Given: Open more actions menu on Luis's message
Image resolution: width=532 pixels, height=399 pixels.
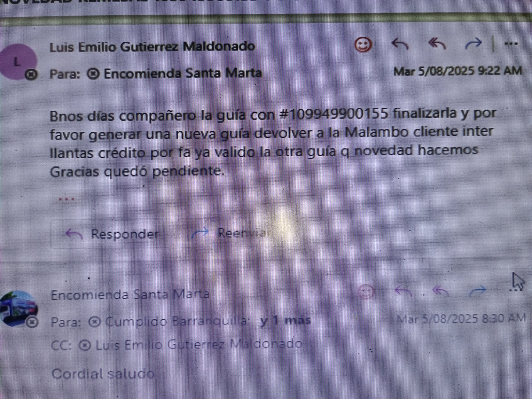Looking at the screenshot, I should pyautogui.click(x=511, y=43).
